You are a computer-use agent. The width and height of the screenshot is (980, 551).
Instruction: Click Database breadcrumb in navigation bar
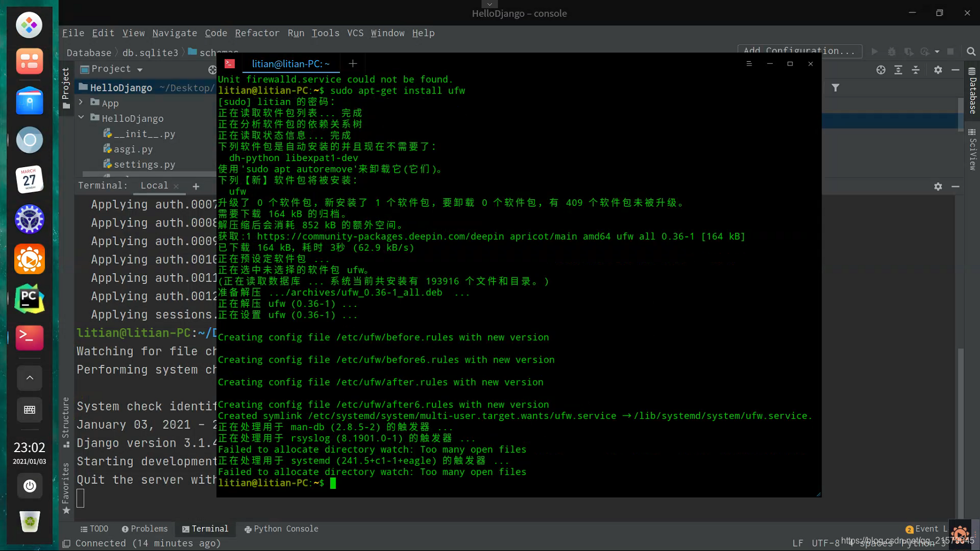point(89,52)
